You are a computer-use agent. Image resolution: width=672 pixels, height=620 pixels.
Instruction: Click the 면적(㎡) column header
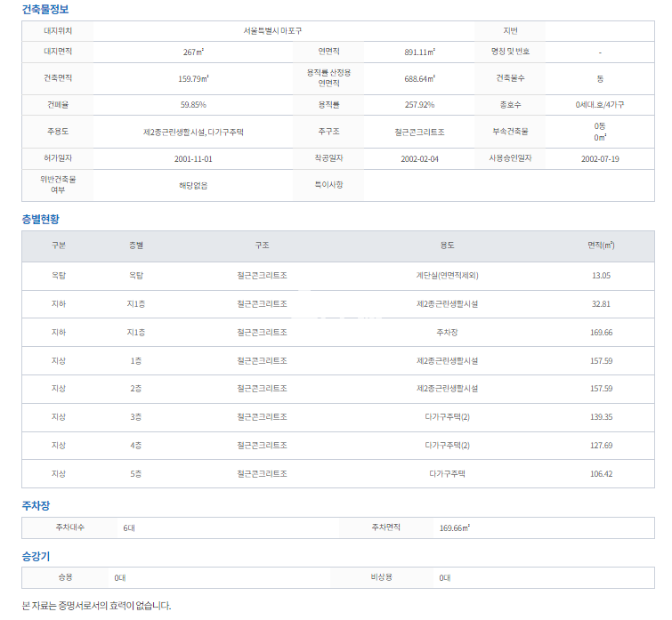601,246
